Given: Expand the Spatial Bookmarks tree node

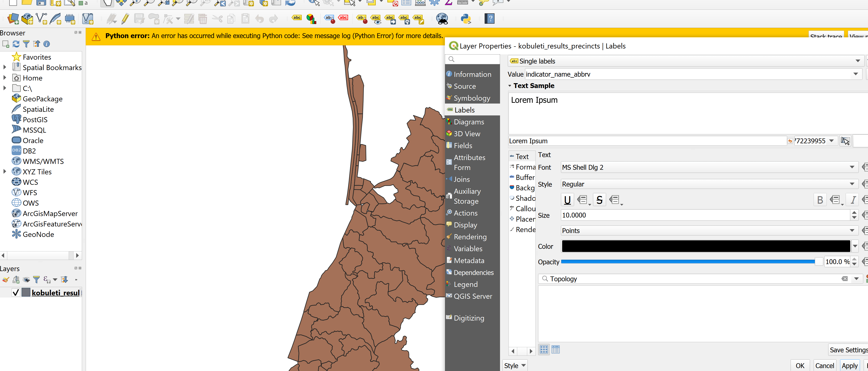Looking at the screenshot, I should (4, 67).
